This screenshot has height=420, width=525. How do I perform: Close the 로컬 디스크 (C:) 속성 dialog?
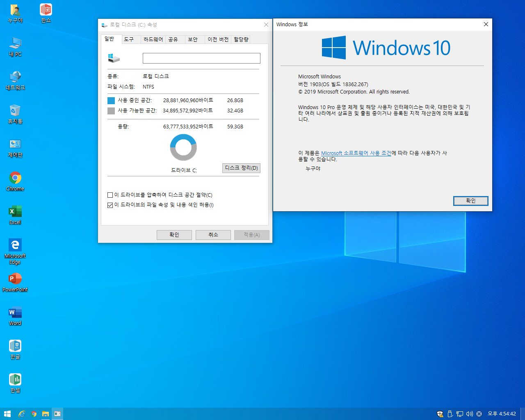click(266, 25)
